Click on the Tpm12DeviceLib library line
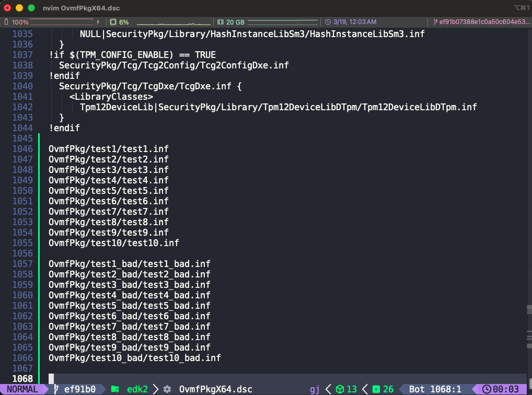Viewport: 532px width, 395px height. pos(278,107)
